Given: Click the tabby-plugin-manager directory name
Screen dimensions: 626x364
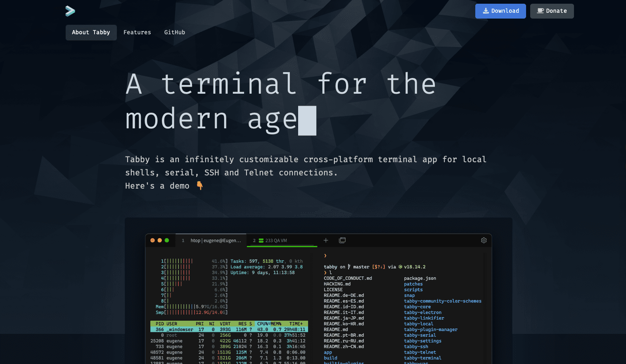Looking at the screenshot, I should tap(431, 330).
